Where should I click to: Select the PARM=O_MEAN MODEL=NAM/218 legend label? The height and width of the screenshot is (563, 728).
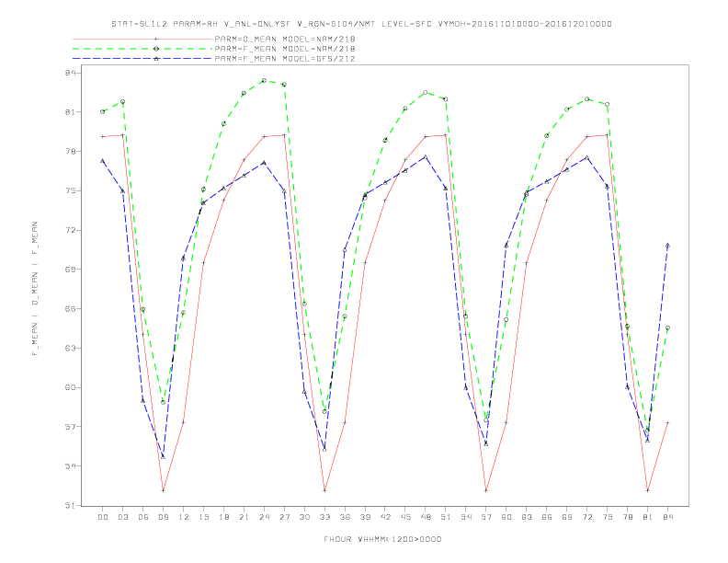click(285, 39)
